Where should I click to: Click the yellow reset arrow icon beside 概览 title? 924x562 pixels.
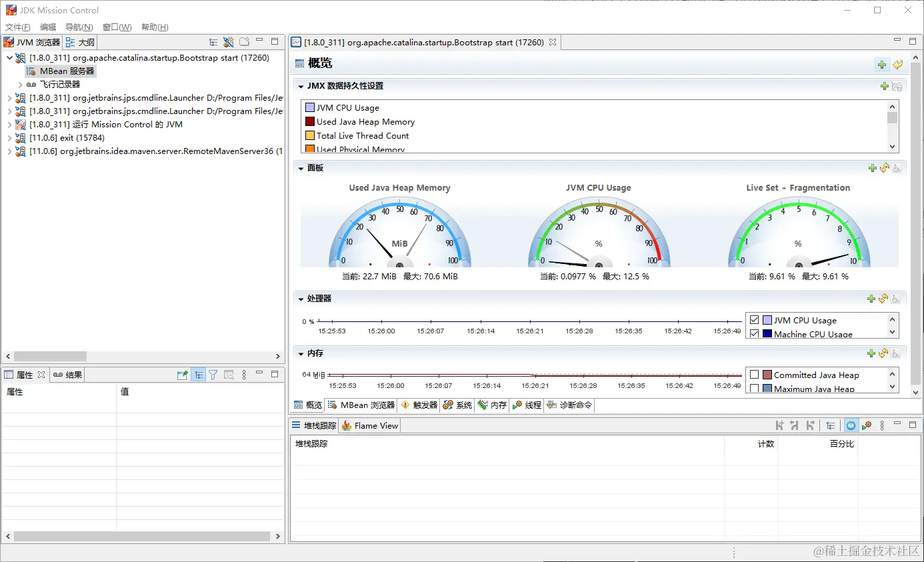click(898, 65)
